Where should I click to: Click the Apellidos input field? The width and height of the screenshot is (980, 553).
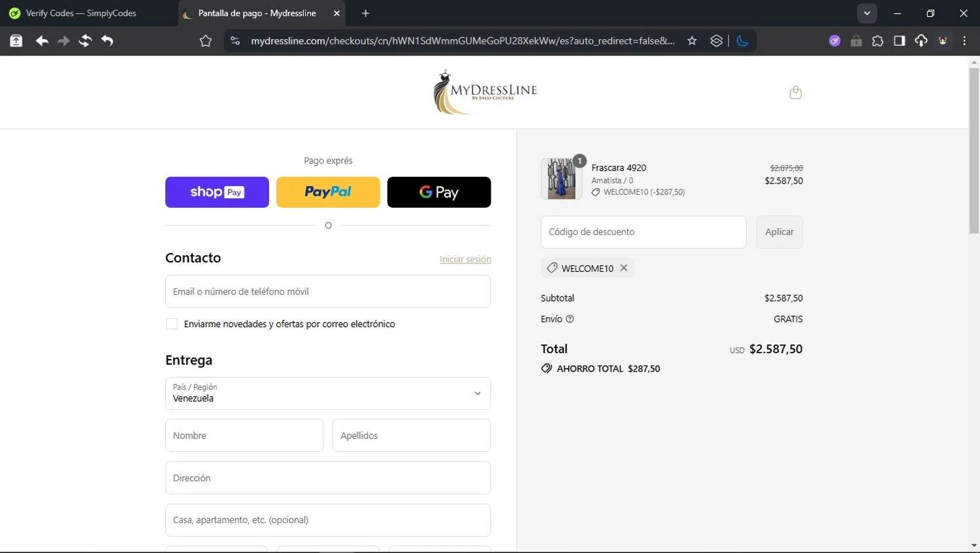click(412, 435)
